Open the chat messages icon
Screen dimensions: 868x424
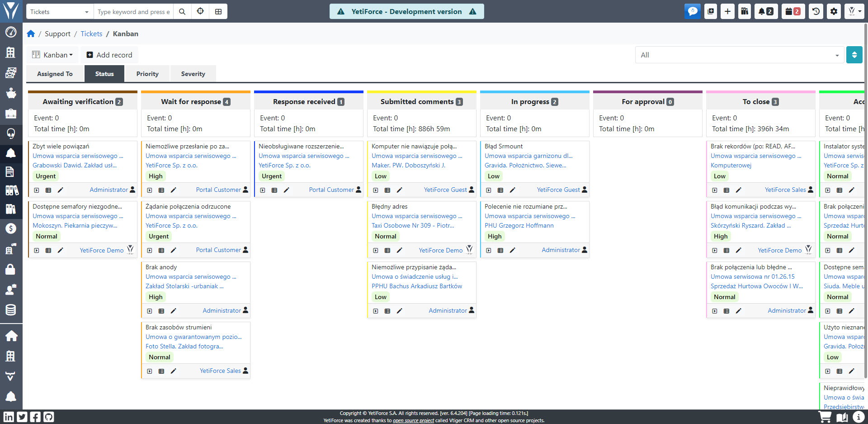pos(692,11)
